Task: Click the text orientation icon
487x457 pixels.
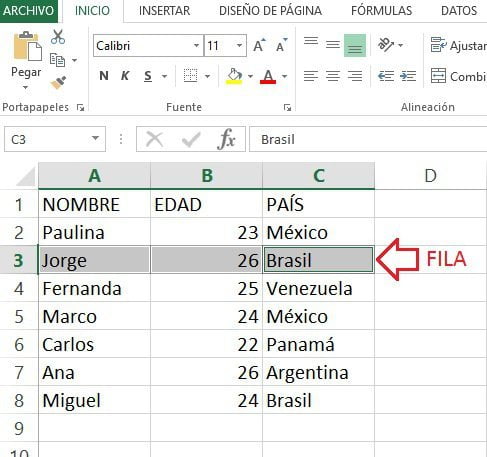Action: coord(386,45)
